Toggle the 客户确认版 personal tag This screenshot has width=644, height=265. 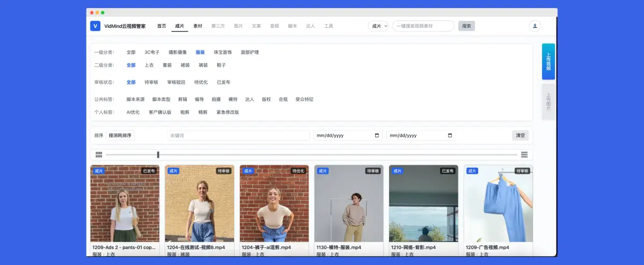(160, 112)
